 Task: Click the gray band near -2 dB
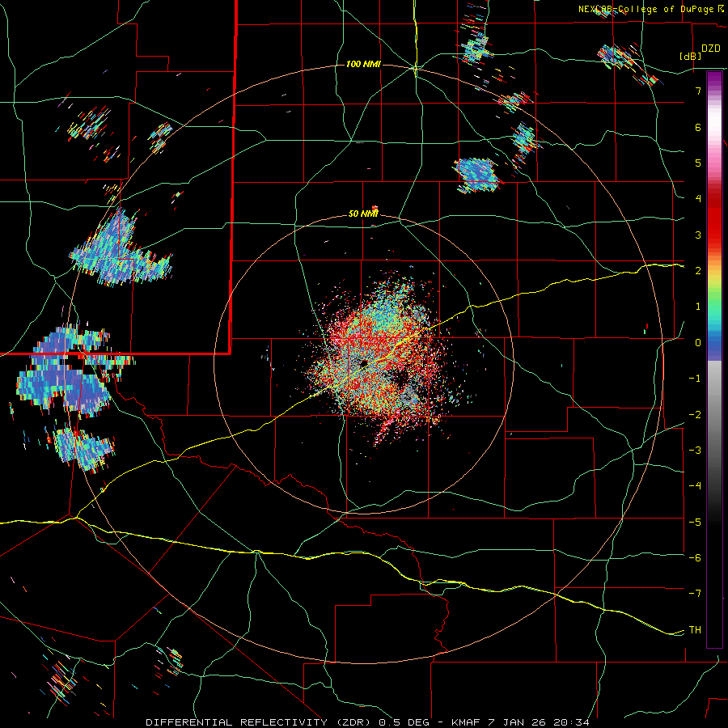714,415
